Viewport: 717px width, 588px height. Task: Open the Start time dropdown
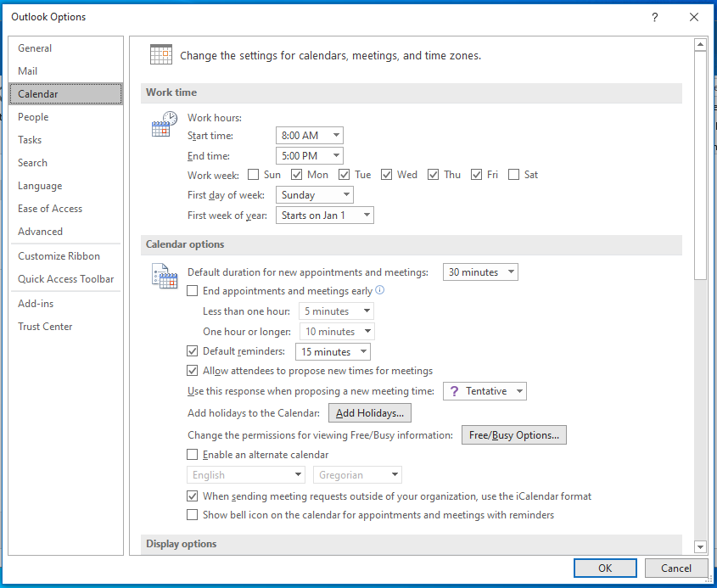310,136
